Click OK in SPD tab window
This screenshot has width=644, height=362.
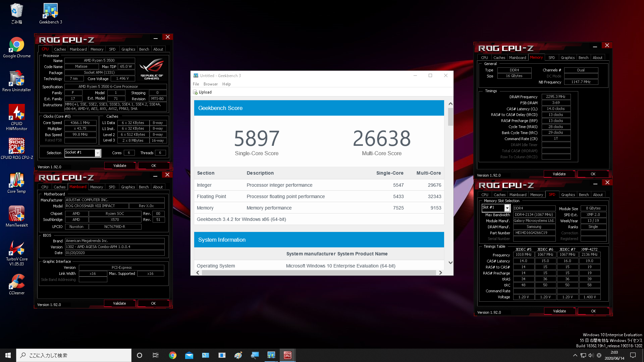(x=593, y=311)
